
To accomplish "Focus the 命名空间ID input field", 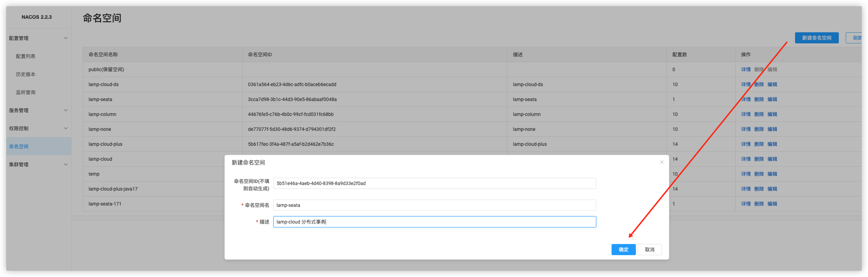I will click(434, 183).
